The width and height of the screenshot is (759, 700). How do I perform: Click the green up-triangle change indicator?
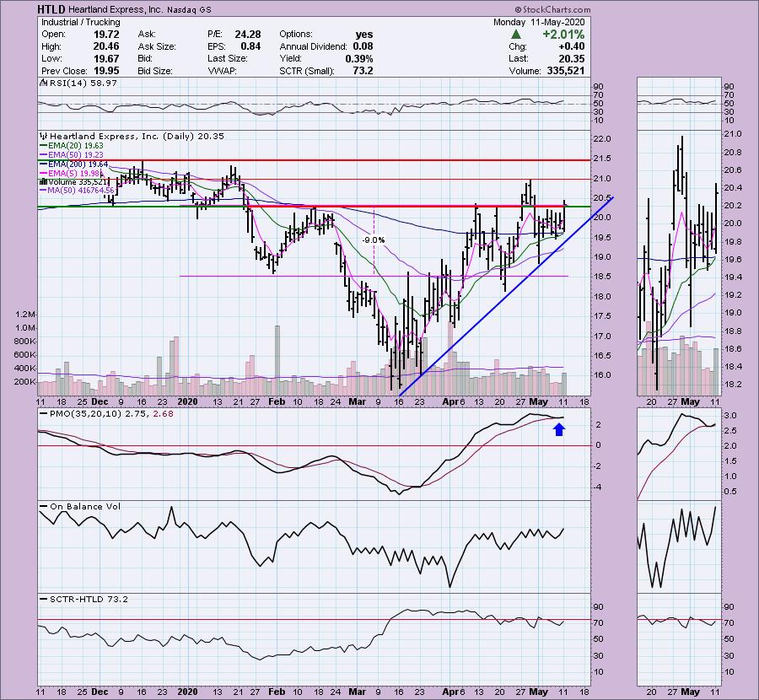(515, 35)
